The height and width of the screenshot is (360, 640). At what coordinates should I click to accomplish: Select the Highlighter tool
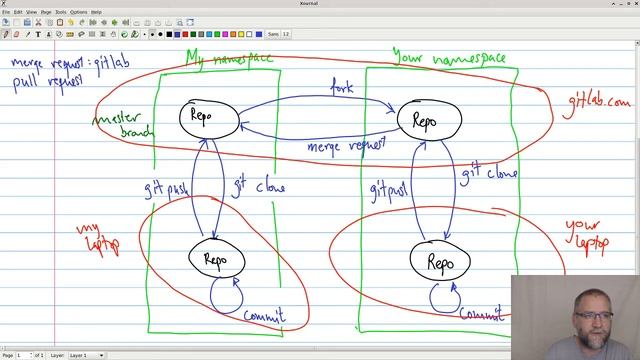(x=28, y=34)
